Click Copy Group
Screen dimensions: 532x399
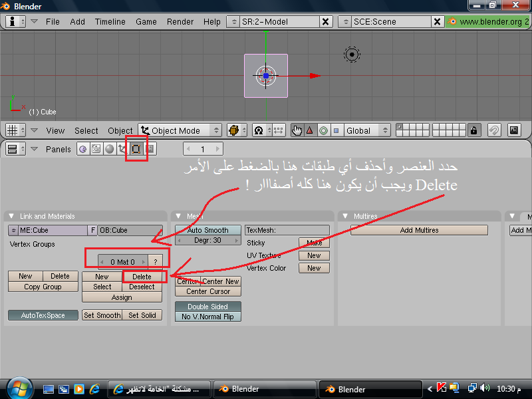[x=43, y=287]
